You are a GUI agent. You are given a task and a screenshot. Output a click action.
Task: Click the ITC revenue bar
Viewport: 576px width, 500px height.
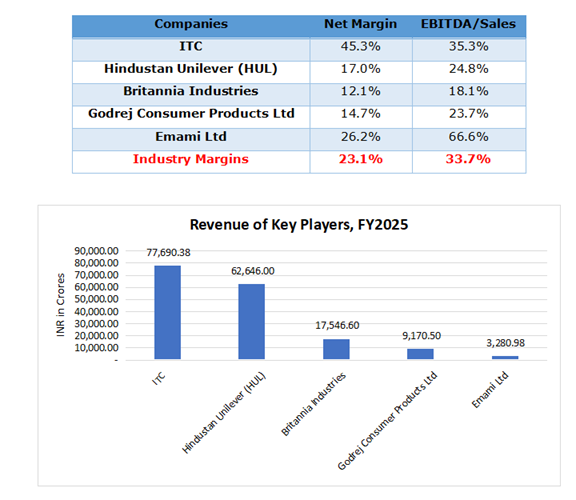pyautogui.click(x=168, y=312)
